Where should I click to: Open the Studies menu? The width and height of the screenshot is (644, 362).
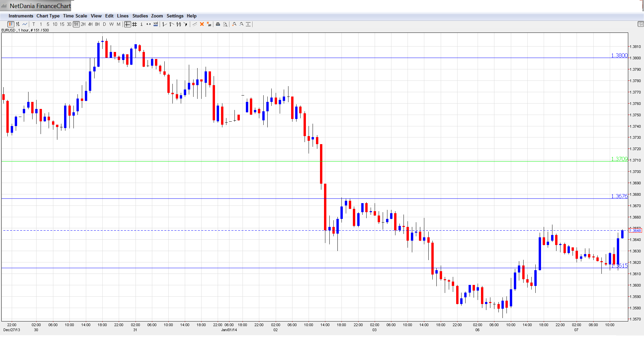pos(140,16)
